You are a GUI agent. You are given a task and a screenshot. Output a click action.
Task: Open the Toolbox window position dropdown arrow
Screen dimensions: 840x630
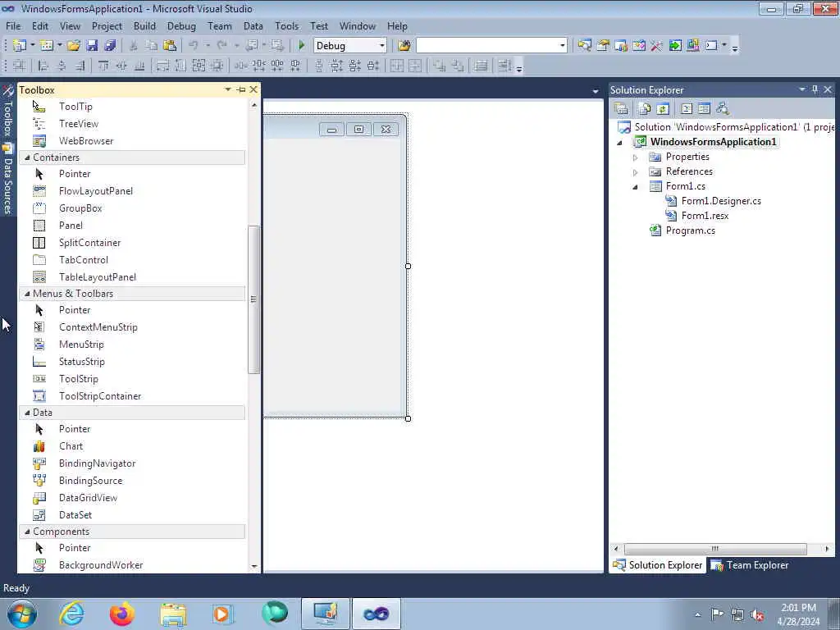[228, 89]
